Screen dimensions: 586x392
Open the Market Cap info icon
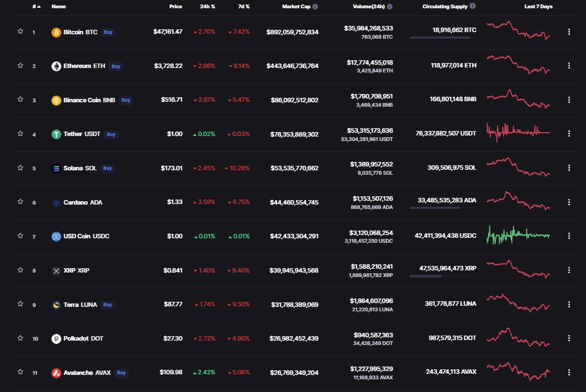315,6
